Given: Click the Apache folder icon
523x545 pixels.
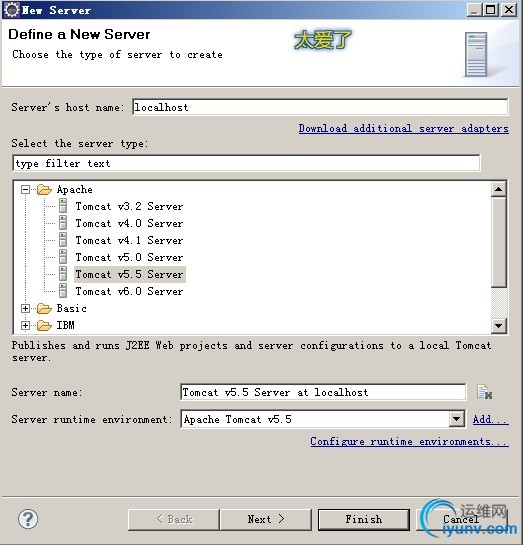Looking at the screenshot, I should (x=44, y=189).
